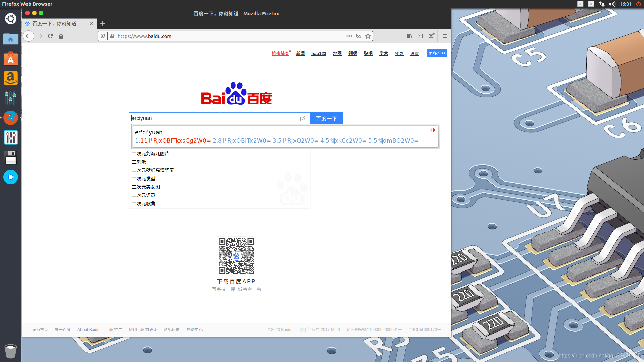Screen dimensions: 644x362
Task: Choose IME candidate number 3
Action: [x=296, y=141]
